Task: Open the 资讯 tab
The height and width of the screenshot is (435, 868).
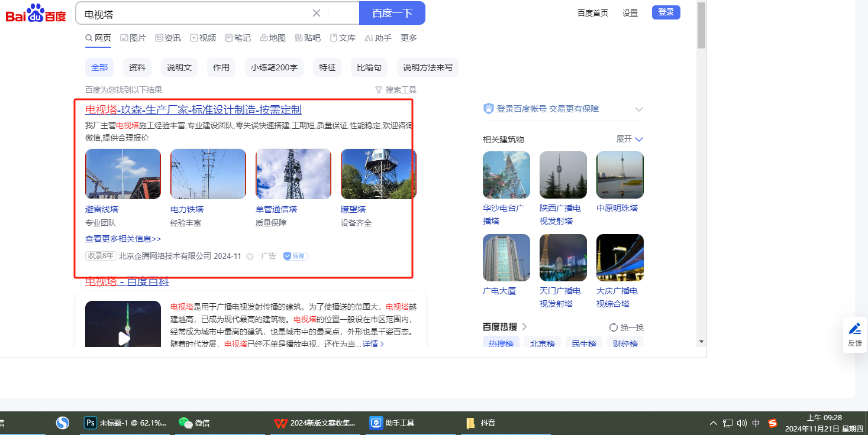Action: [168, 38]
